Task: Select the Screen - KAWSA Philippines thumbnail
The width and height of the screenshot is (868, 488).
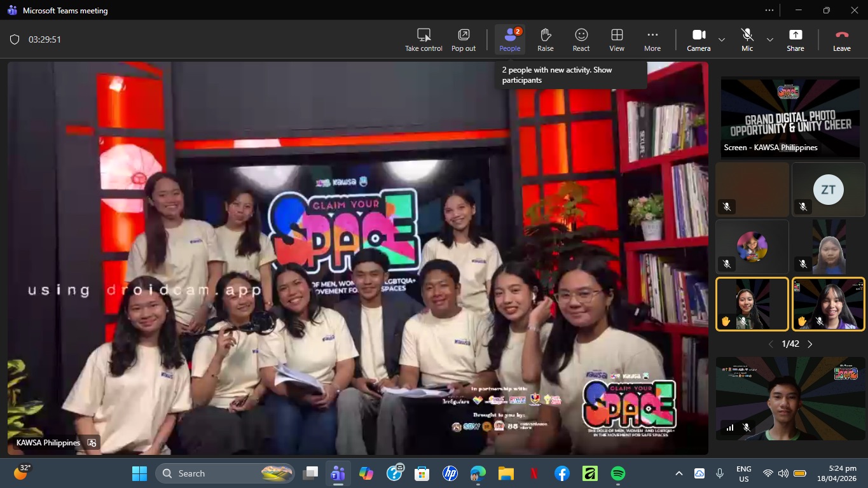Action: (790, 117)
